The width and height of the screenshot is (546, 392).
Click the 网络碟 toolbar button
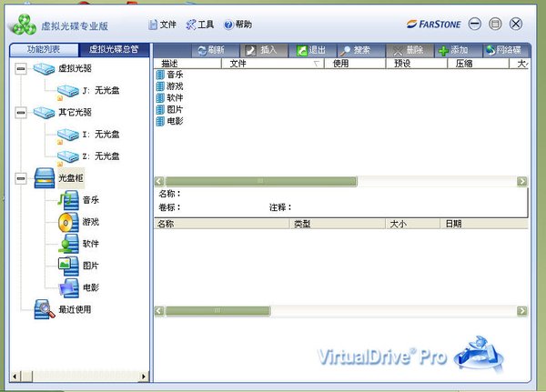pos(505,51)
